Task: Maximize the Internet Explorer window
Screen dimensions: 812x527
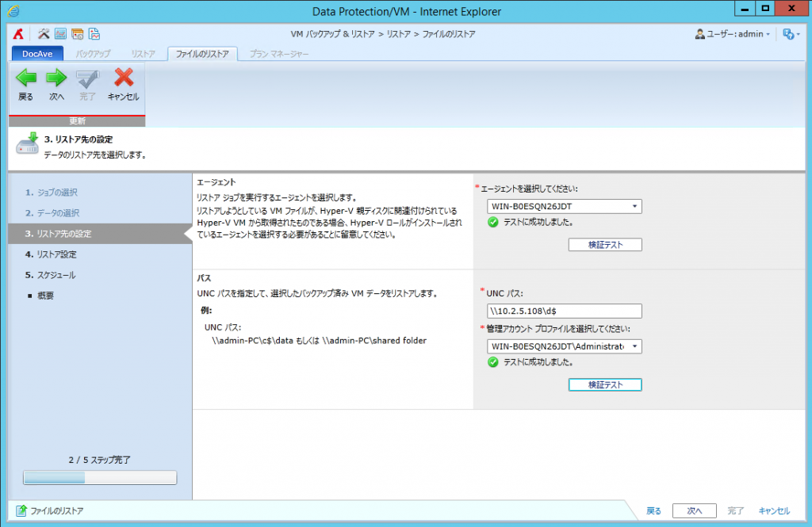Action: click(x=765, y=9)
